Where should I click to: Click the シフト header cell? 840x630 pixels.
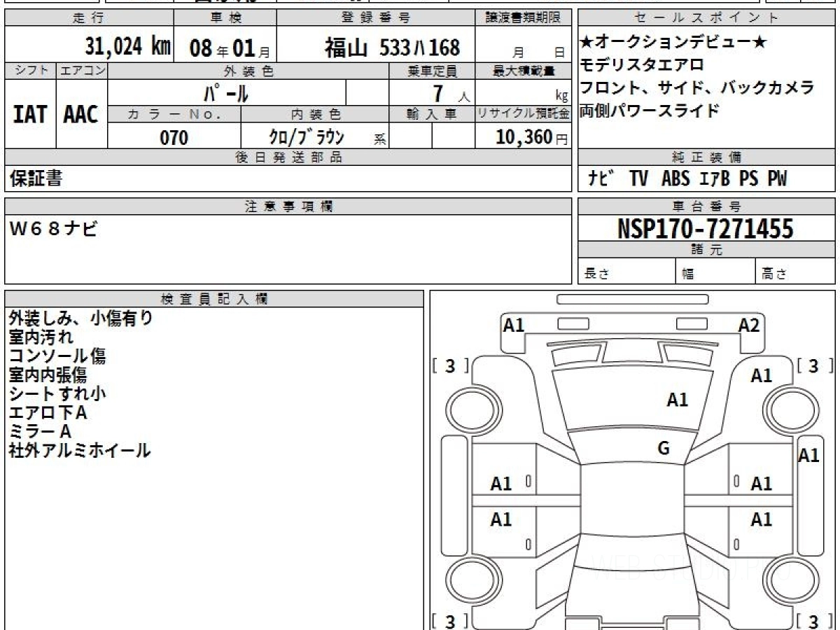[31, 71]
